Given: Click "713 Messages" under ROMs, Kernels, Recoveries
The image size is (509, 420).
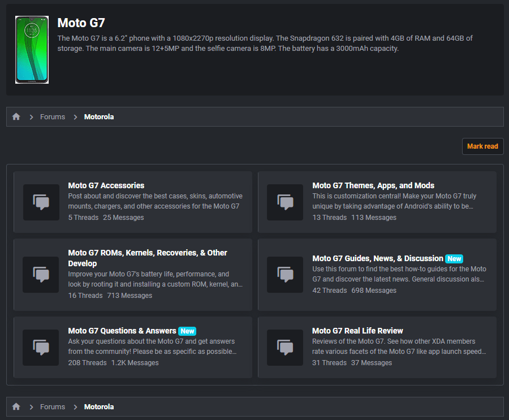Looking at the screenshot, I should click(130, 296).
